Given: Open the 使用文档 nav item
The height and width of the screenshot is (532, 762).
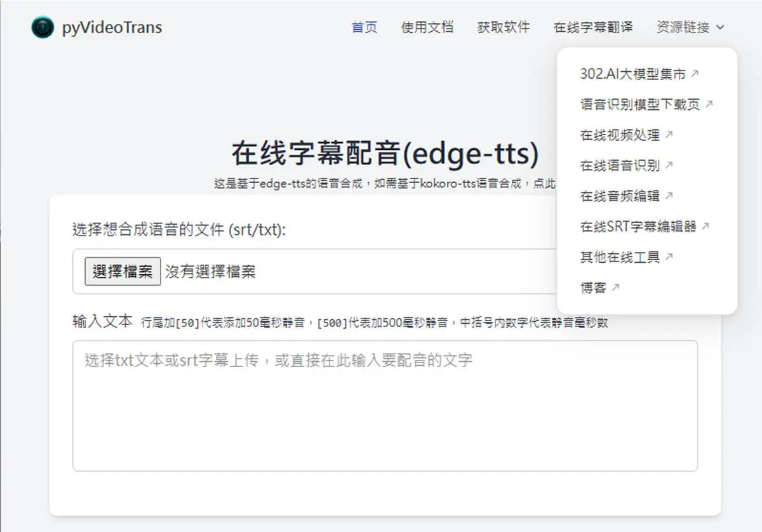Looking at the screenshot, I should 427,27.
